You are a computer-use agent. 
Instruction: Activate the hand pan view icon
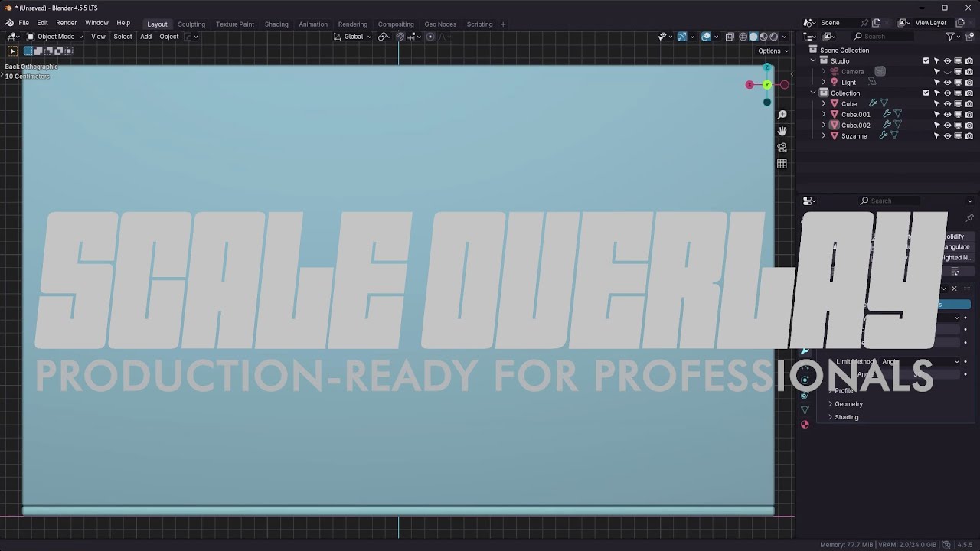coord(782,131)
